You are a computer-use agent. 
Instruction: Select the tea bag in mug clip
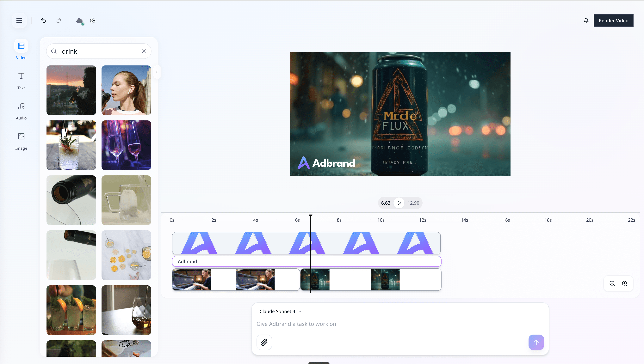(x=126, y=200)
